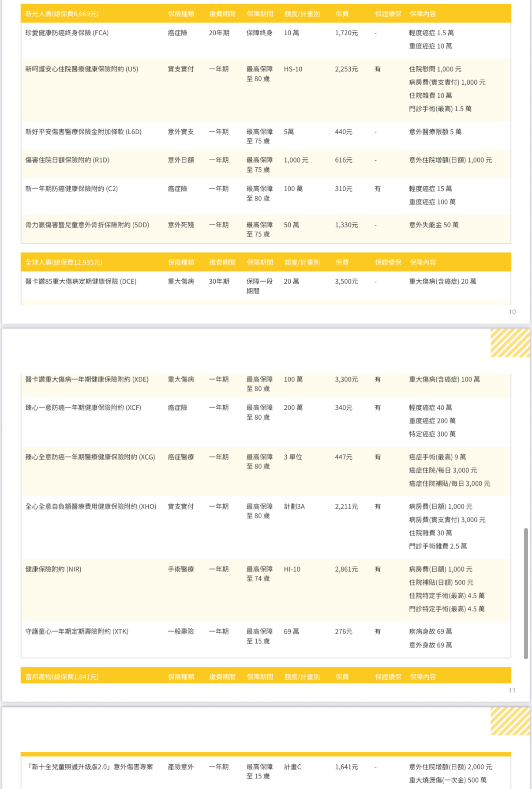
Task: Click the 69 萬 amount cell
Action: tap(292, 631)
